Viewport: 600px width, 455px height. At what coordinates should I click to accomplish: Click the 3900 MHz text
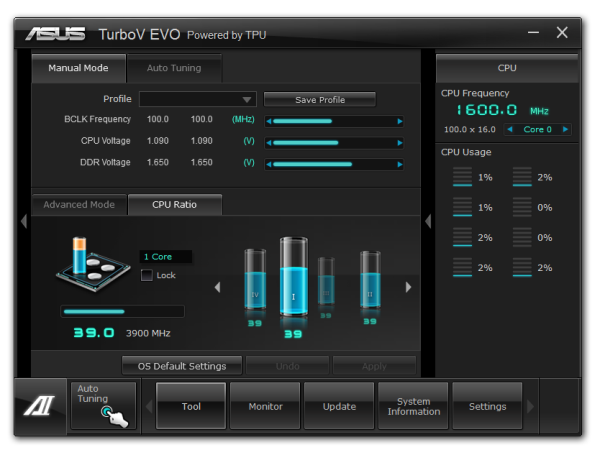148,333
